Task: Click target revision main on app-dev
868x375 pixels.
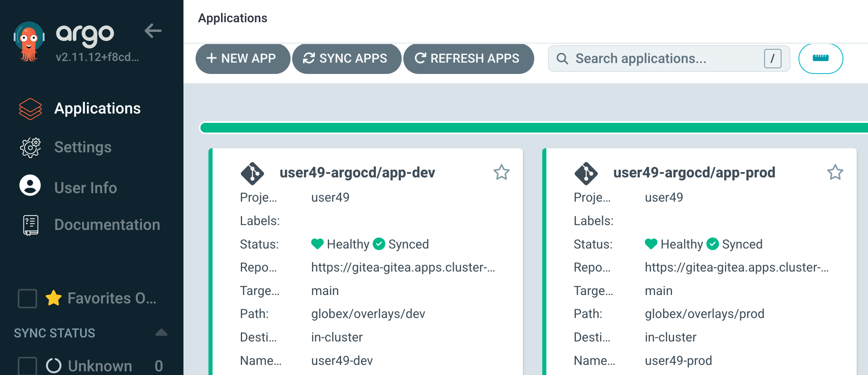Action: pos(325,291)
